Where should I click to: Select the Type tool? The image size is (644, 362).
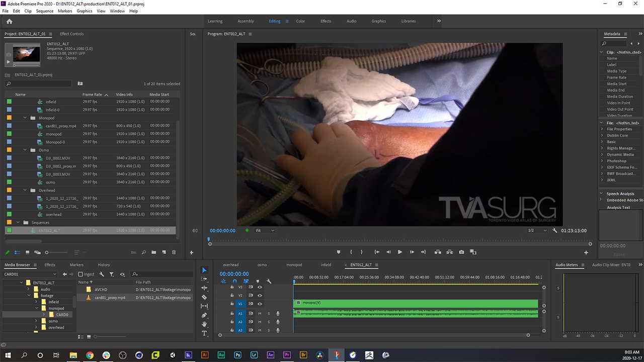(204, 333)
